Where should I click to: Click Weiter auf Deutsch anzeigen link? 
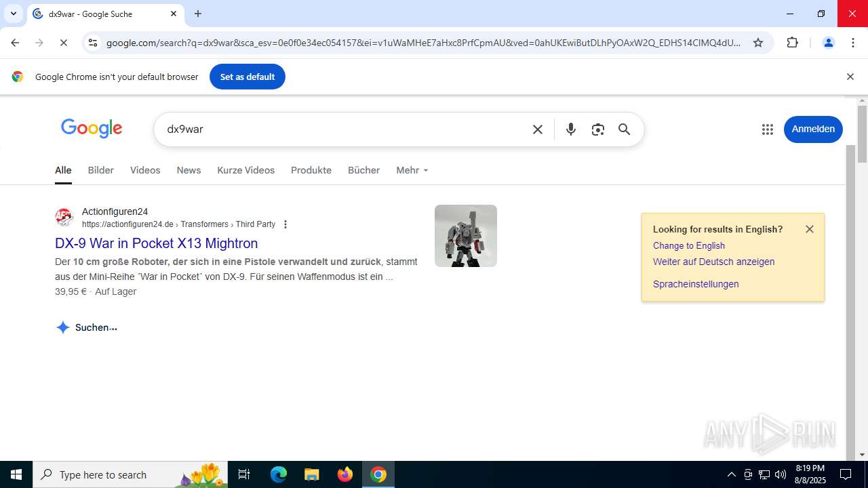713,262
